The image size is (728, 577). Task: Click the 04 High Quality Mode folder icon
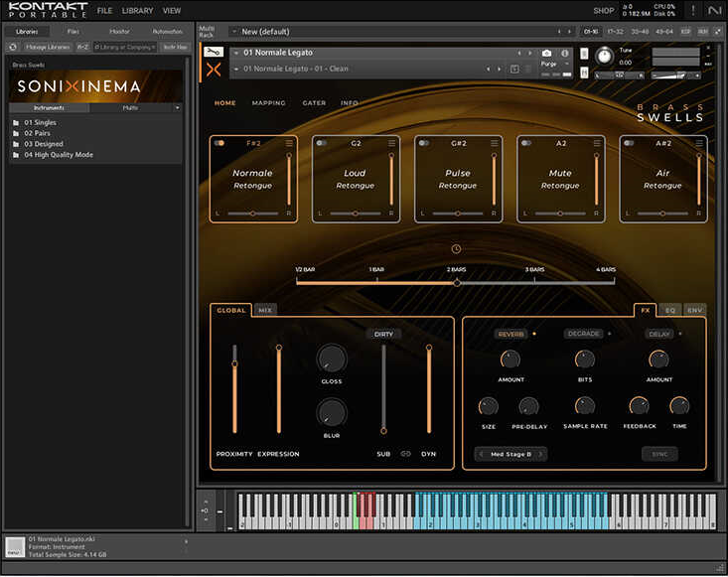tap(16, 155)
